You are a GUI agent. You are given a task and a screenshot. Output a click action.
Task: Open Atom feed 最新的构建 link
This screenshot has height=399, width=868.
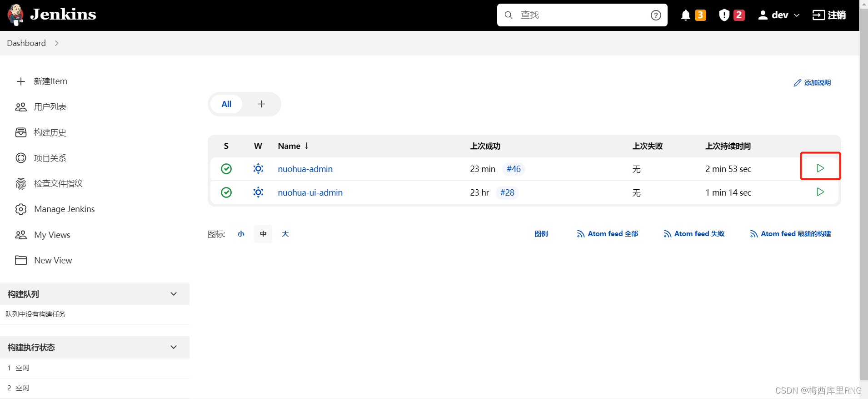pos(790,234)
